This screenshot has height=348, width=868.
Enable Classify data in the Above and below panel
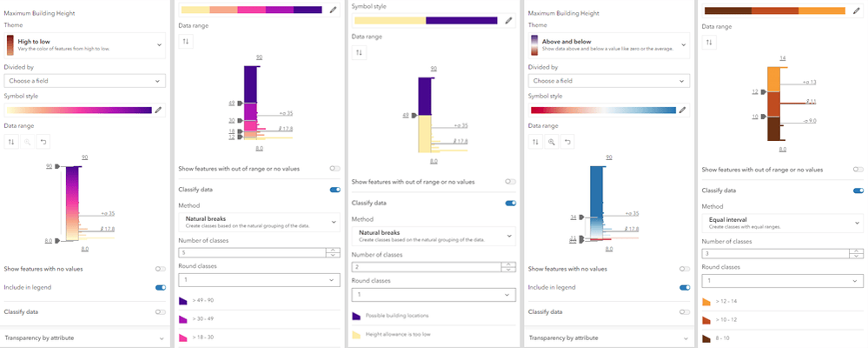[685, 311]
